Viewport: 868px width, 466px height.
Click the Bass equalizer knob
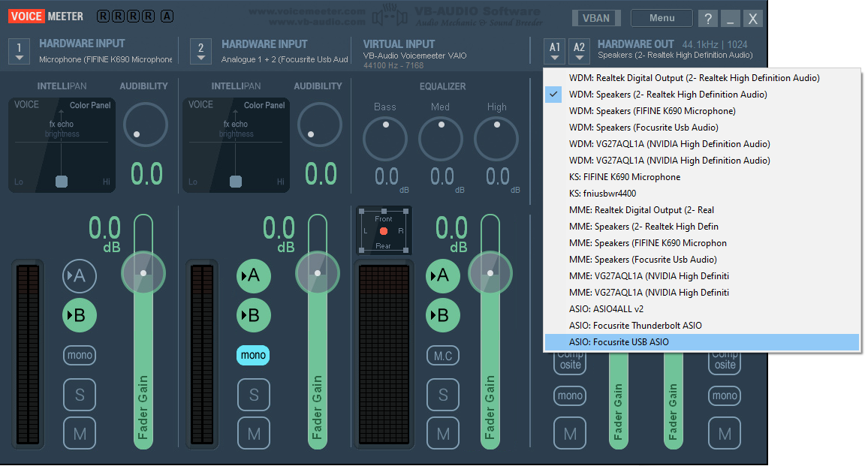point(384,138)
